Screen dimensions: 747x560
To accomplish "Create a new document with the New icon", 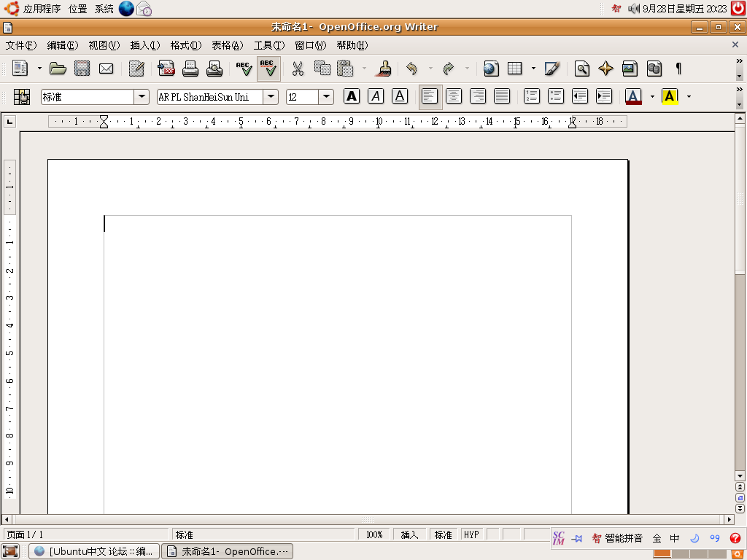I will [20, 69].
